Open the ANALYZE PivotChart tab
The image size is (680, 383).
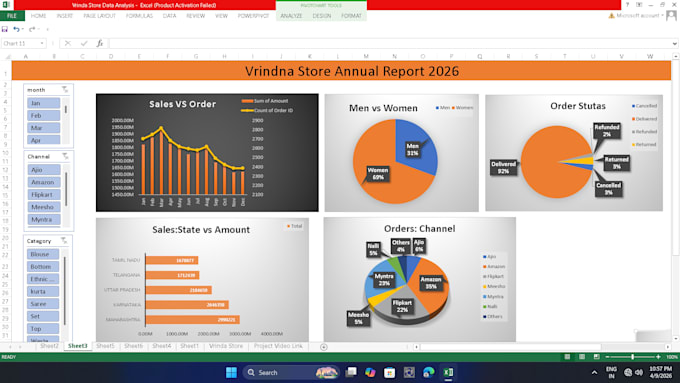[291, 16]
